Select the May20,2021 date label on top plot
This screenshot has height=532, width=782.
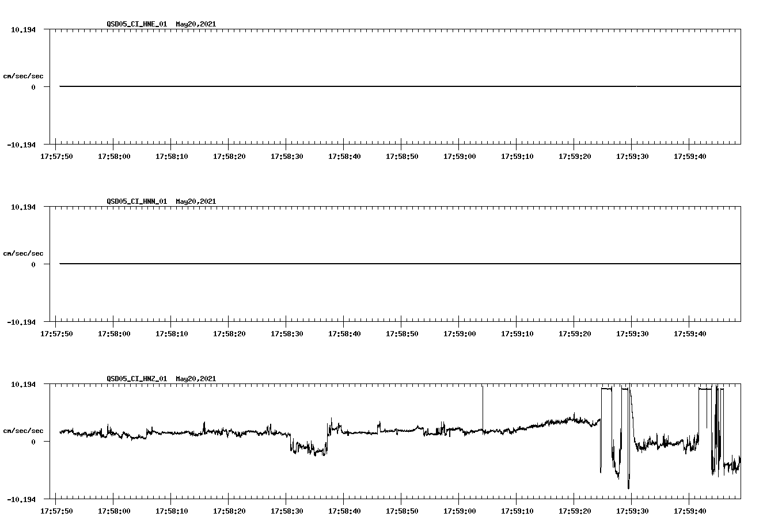[x=196, y=24]
